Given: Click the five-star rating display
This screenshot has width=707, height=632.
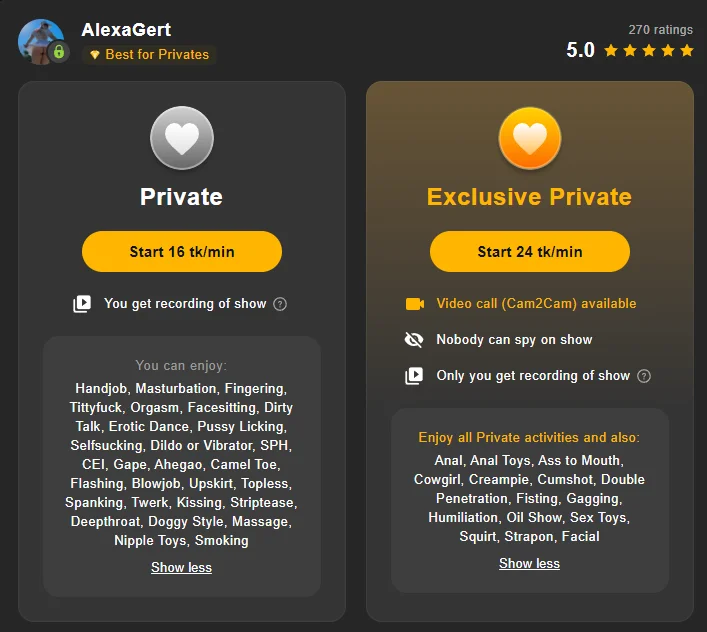Looking at the screenshot, I should tap(645, 50).
